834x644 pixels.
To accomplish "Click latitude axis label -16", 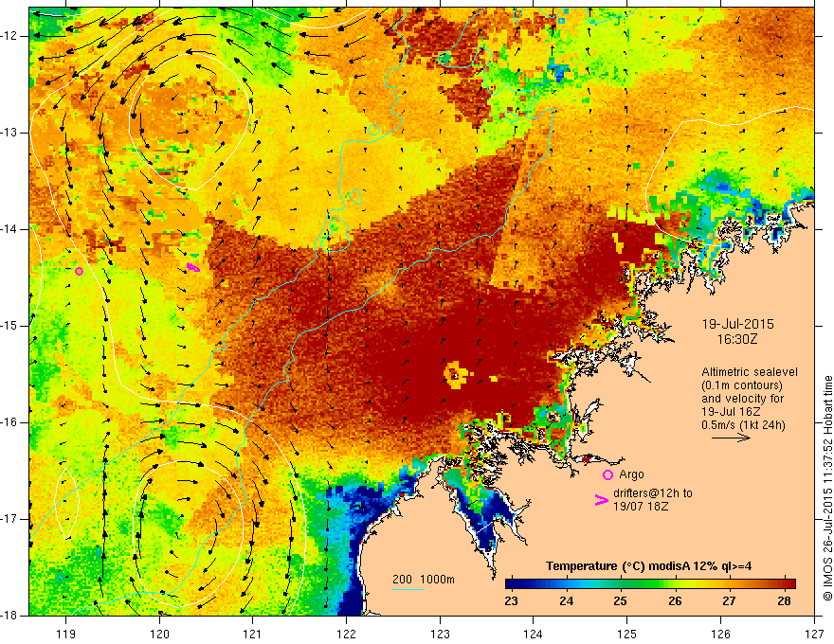I will (x=10, y=423).
